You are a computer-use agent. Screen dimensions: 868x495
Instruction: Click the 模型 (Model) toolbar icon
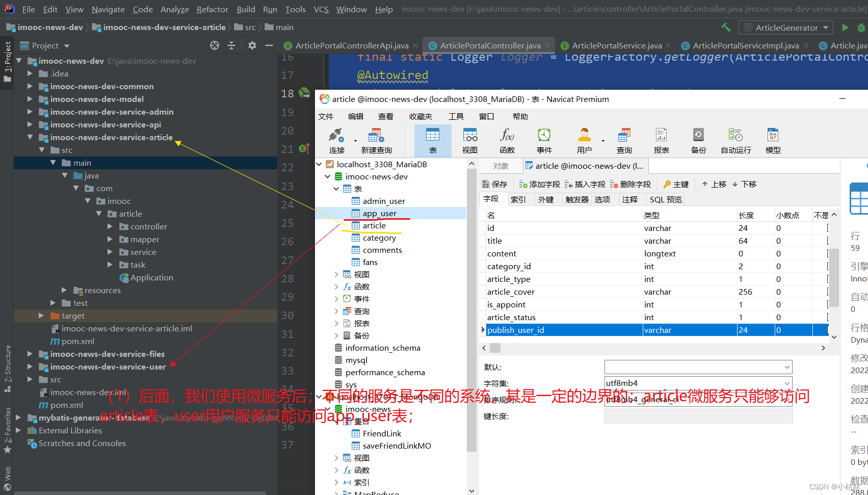pyautogui.click(x=773, y=141)
